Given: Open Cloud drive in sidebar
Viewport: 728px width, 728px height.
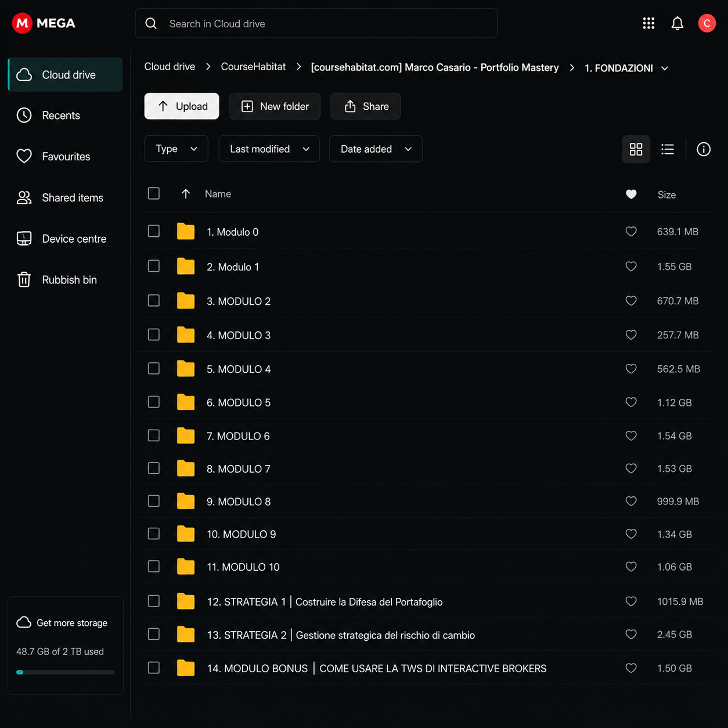Looking at the screenshot, I should 66,74.
